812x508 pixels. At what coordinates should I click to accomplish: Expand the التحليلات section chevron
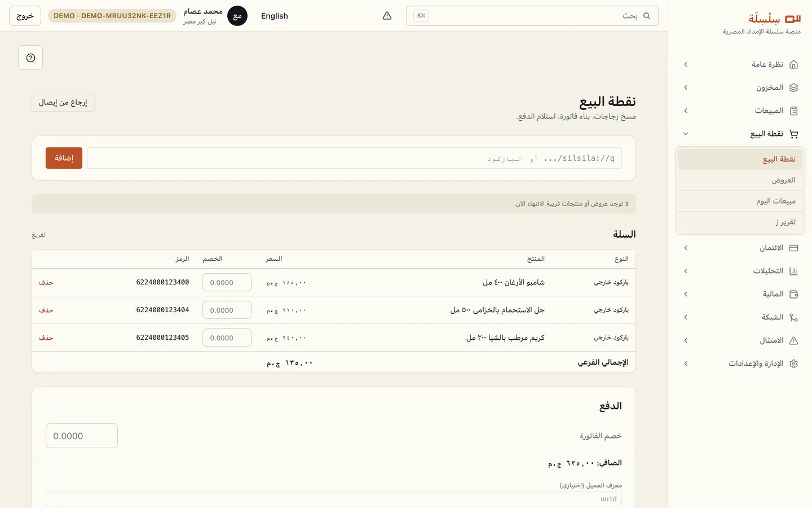click(x=686, y=271)
